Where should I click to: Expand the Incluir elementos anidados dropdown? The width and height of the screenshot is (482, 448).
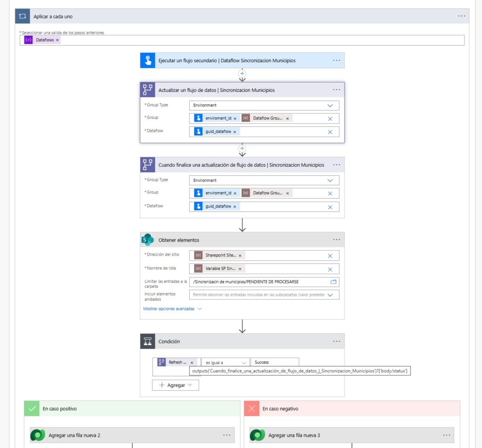(x=329, y=295)
